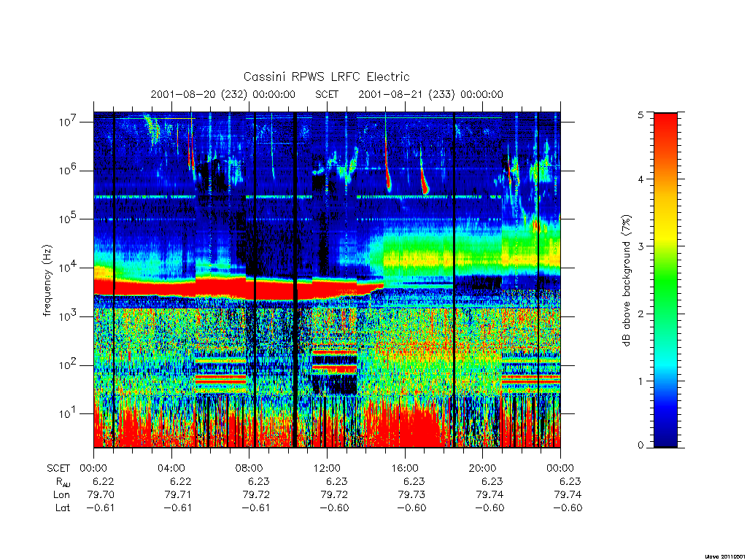Click the dB above background (7%) label
Screen dimensions: 747x560
[627, 281]
